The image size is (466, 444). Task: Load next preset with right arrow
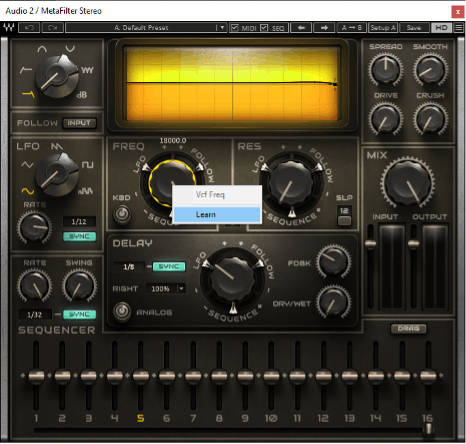[x=324, y=28]
